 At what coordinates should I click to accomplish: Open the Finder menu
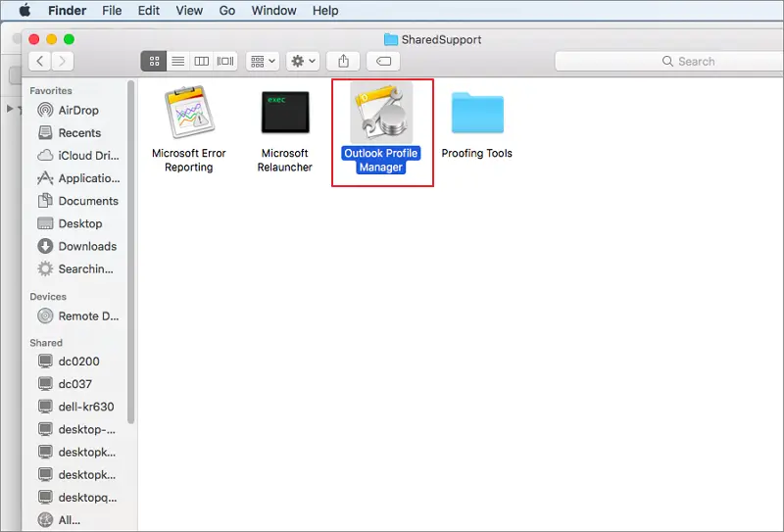(67, 11)
